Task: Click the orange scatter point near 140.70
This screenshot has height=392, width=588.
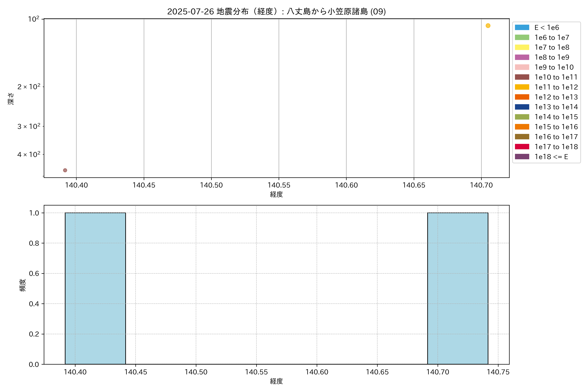Action: [x=488, y=26]
